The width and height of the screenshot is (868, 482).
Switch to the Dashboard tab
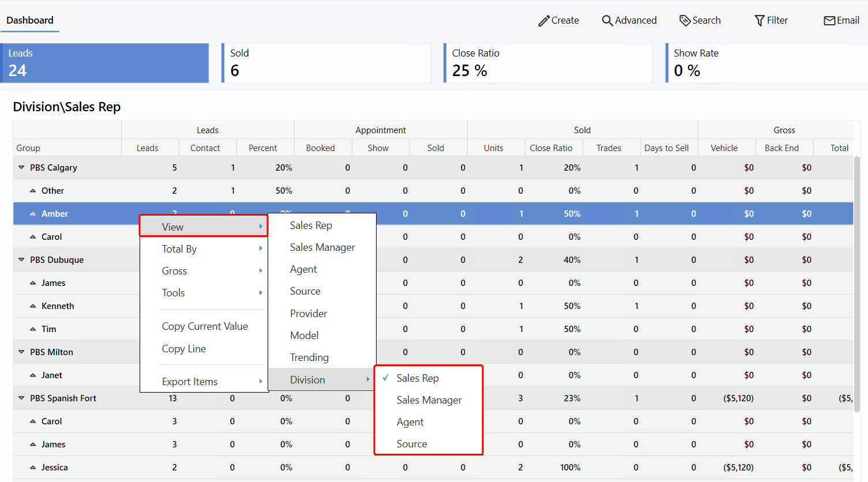click(30, 20)
